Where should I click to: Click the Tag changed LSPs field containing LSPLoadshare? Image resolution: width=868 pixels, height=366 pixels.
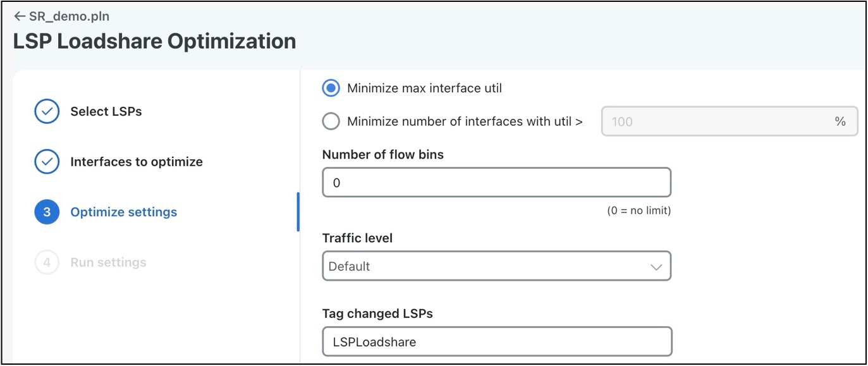coord(496,342)
